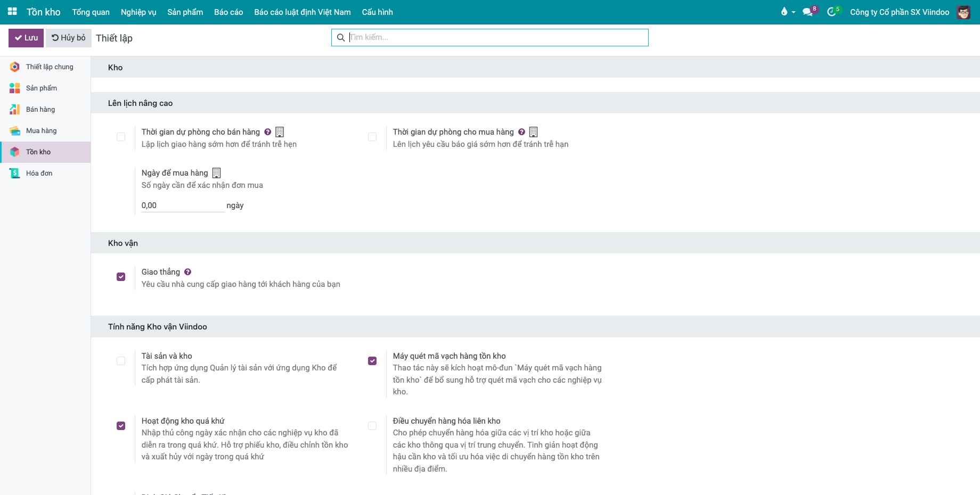Screen dimensions: 980x495
Task: Click help icon next to Thời gian dự phòng cho bán hàng
Action: (268, 132)
